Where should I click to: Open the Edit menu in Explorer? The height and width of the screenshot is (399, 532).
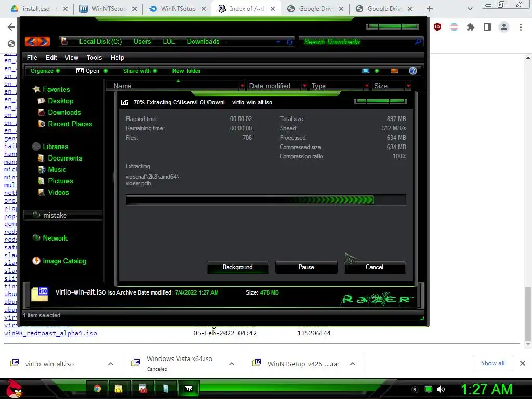pyautogui.click(x=51, y=57)
